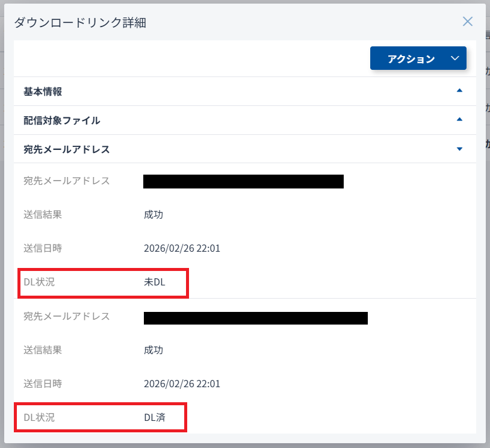Image resolution: width=490 pixels, height=448 pixels.
Task: Collapse 宛先メールアドレス using its down triangle
Action: coord(459,149)
